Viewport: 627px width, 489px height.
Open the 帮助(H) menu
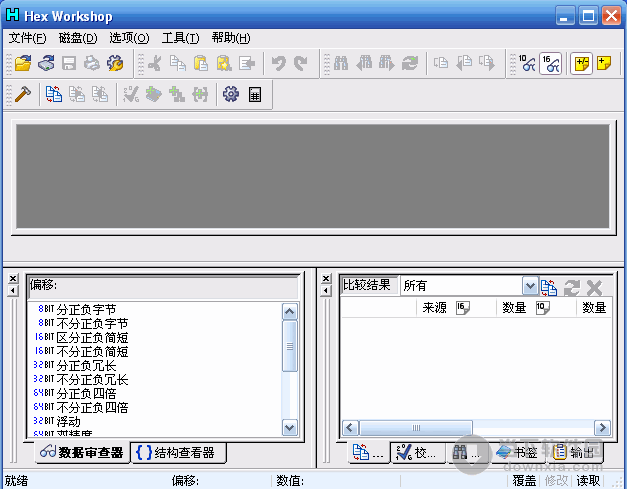point(231,38)
